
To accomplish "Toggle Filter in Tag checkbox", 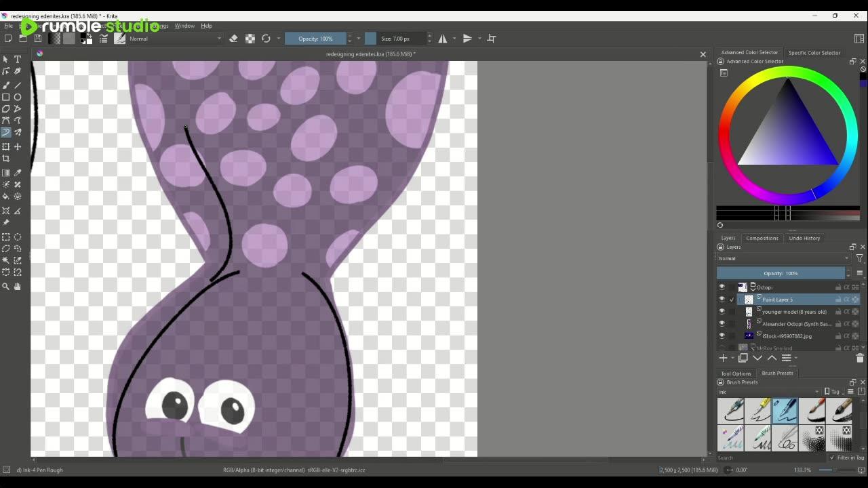I will coord(832,457).
